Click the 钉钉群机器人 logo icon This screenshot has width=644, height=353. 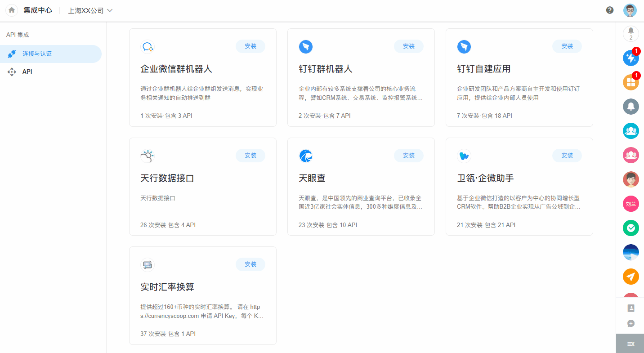tap(306, 46)
